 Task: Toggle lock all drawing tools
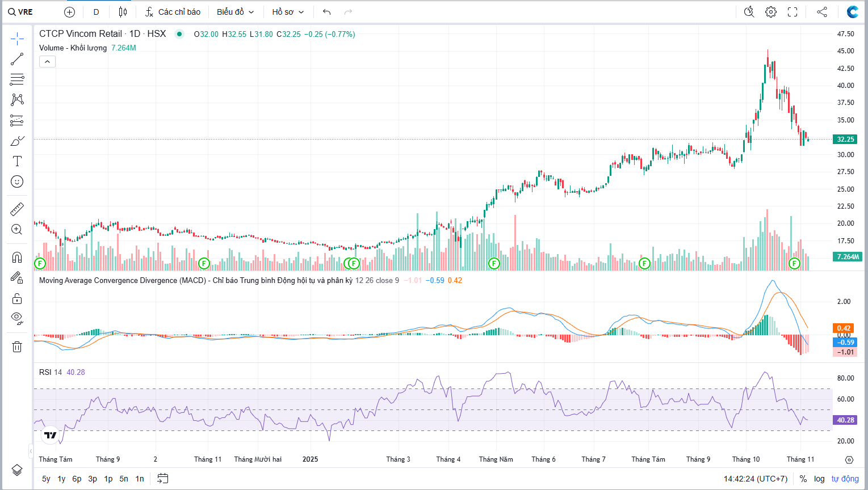tap(17, 298)
